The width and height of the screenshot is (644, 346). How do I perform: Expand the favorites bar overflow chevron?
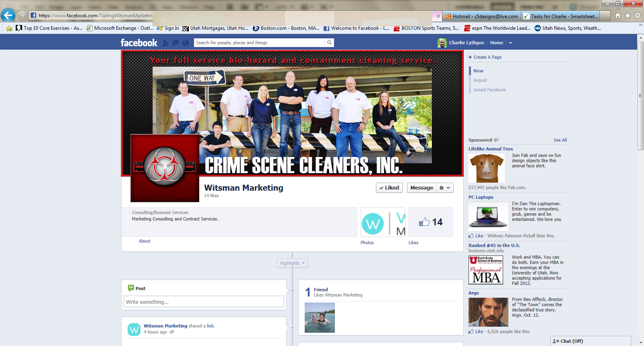(640, 25)
